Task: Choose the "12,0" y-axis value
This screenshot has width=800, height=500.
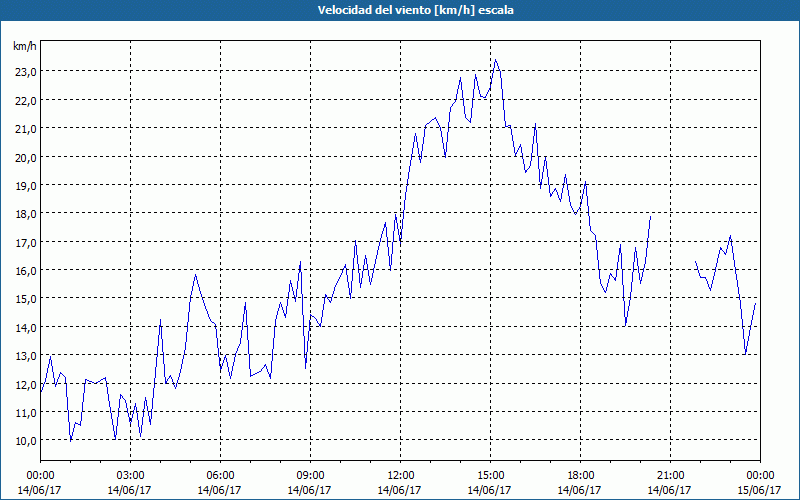Action: (26, 384)
